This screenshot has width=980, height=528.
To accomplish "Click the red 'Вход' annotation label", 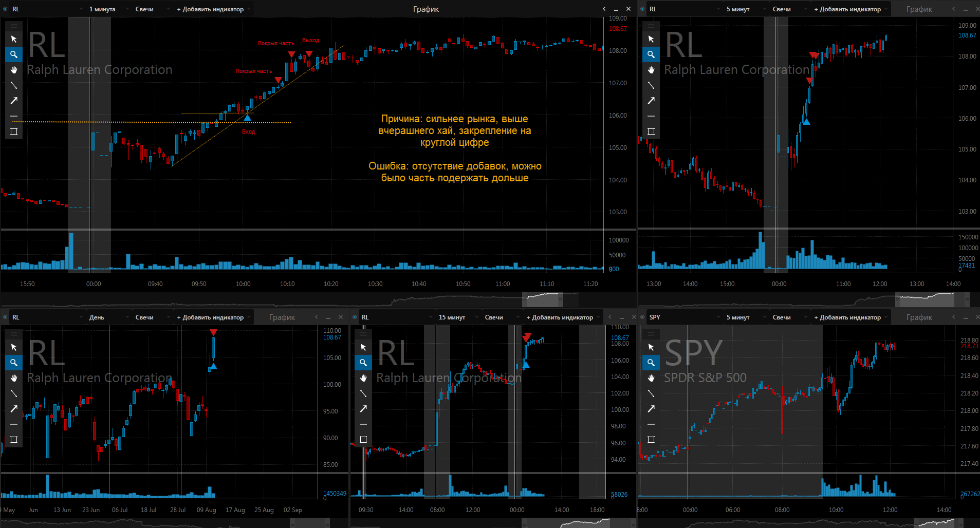I will coord(248,131).
